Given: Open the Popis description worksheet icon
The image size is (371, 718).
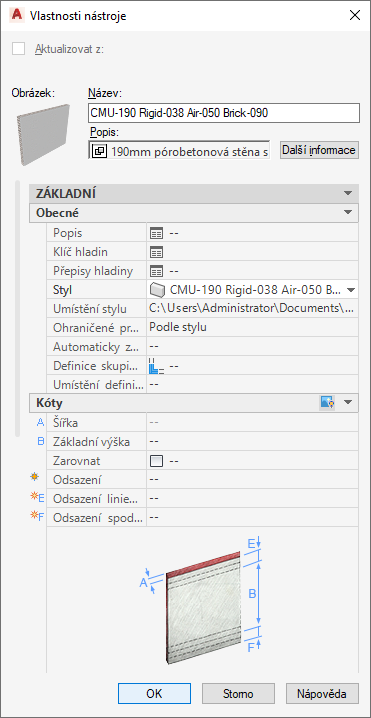Looking at the screenshot, I should (x=157, y=233).
